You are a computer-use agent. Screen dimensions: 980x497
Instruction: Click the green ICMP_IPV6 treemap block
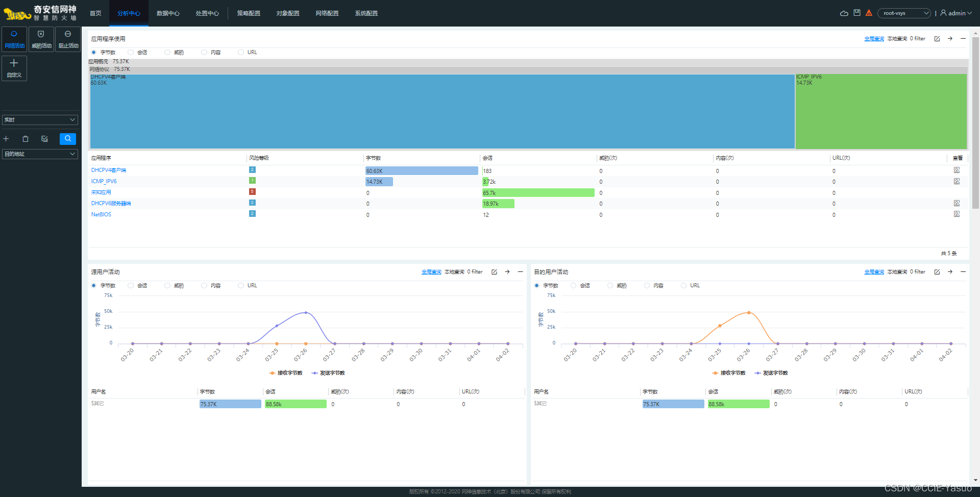tap(881, 111)
